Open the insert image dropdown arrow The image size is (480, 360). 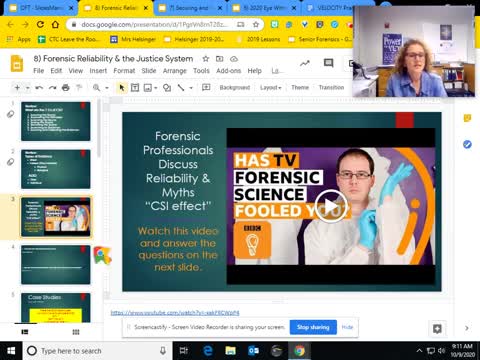pos(155,88)
